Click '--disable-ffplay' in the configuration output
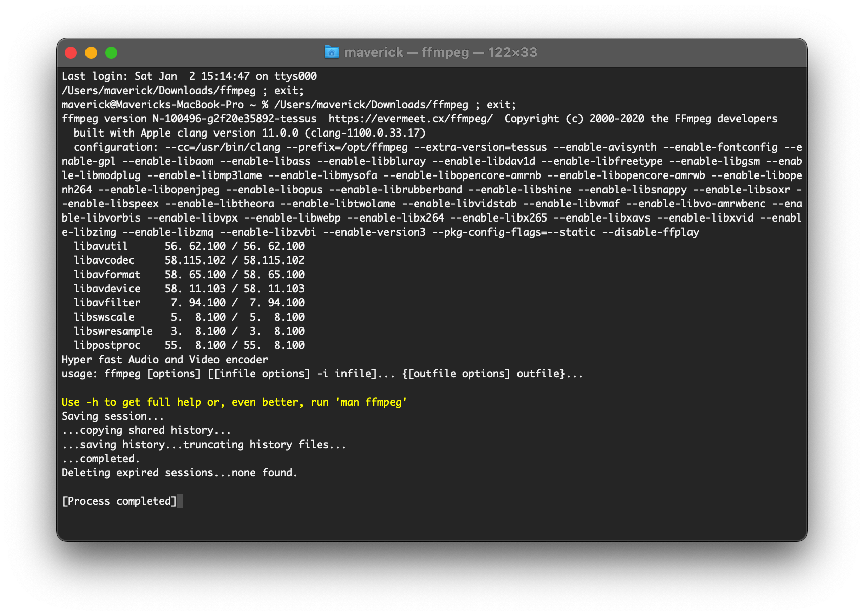The width and height of the screenshot is (864, 616). [x=651, y=232]
